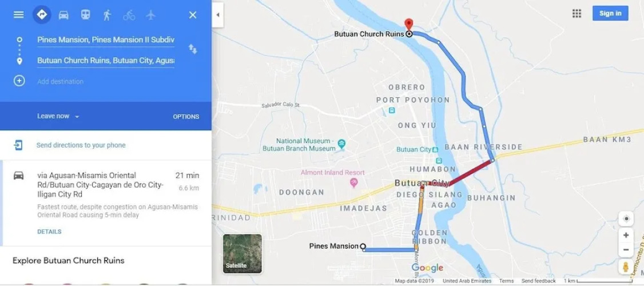Open route DETAILS link
This screenshot has height=286, width=644.
49,232
